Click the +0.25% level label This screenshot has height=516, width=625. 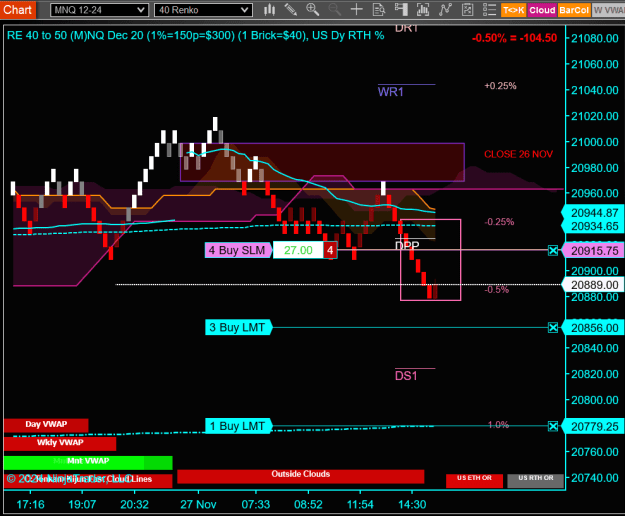500,86
